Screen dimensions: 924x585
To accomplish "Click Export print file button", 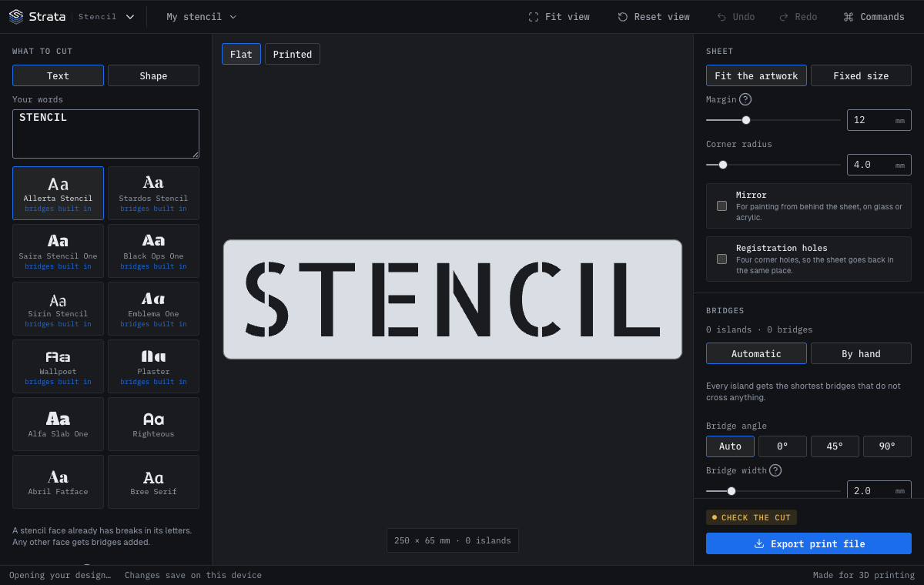I will (808, 543).
